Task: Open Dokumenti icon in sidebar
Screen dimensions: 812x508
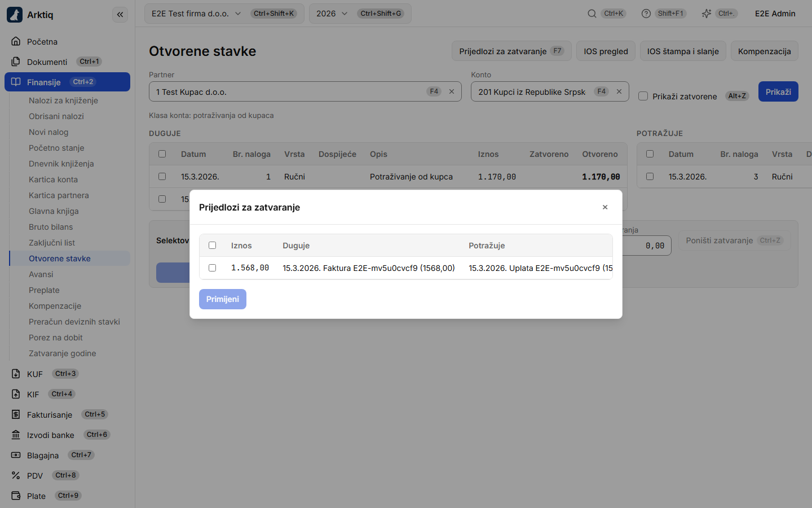Action: pyautogui.click(x=16, y=62)
